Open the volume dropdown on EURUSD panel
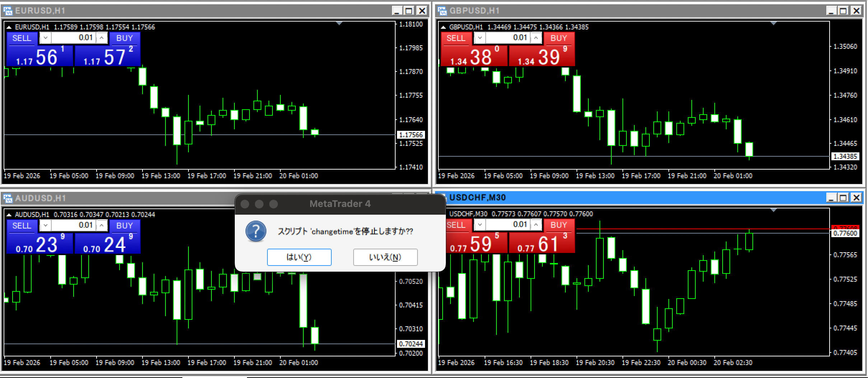This screenshot has height=378, width=868. [46, 38]
